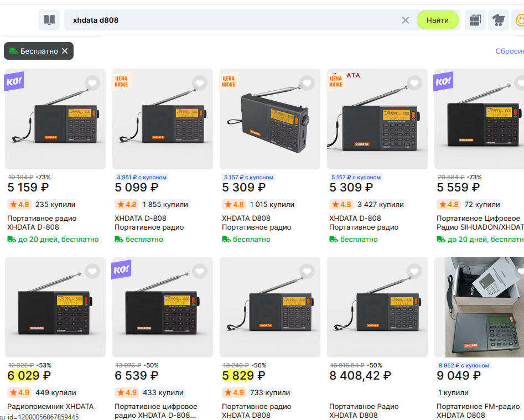Open product image priced 8 408,42 ₽
Viewport: 524px width, 420px height.
click(x=377, y=307)
